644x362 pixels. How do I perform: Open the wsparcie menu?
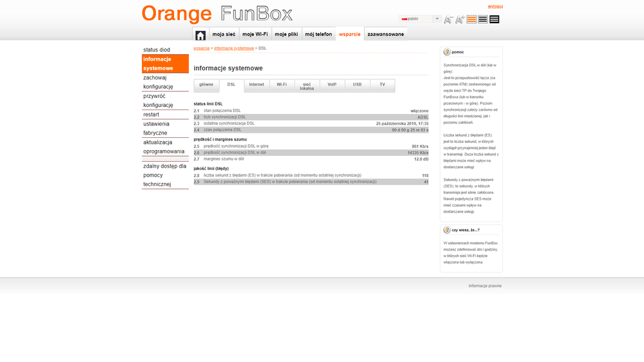(x=349, y=34)
